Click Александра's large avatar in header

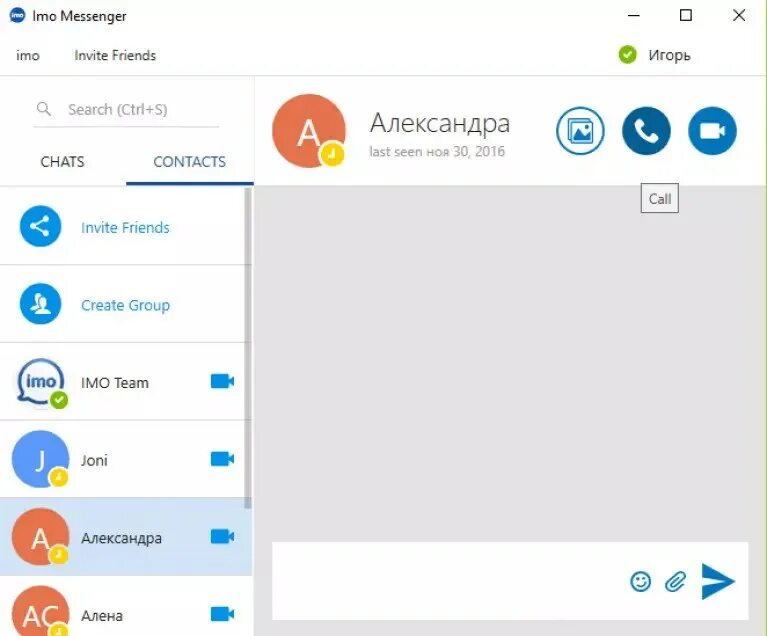(x=309, y=131)
